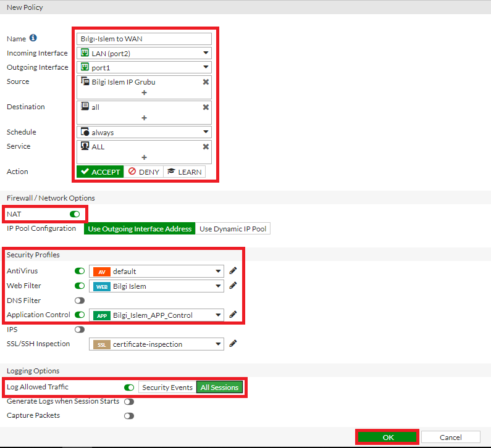Image resolution: width=491 pixels, height=448 pixels.
Task: Click the APP badge icon
Action: pyautogui.click(x=102, y=316)
